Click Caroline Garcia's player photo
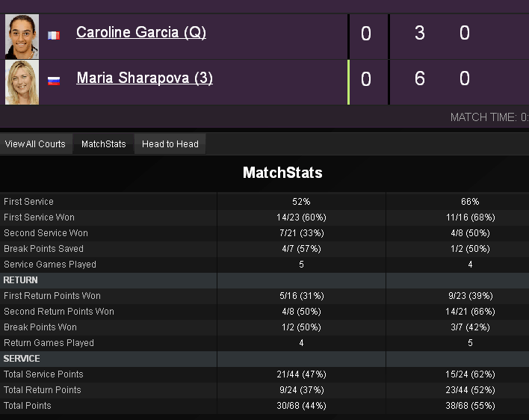529x420 pixels. click(x=22, y=36)
